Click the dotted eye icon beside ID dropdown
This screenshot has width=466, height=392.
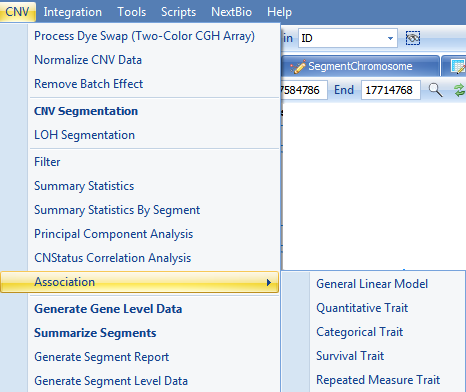[x=413, y=38]
